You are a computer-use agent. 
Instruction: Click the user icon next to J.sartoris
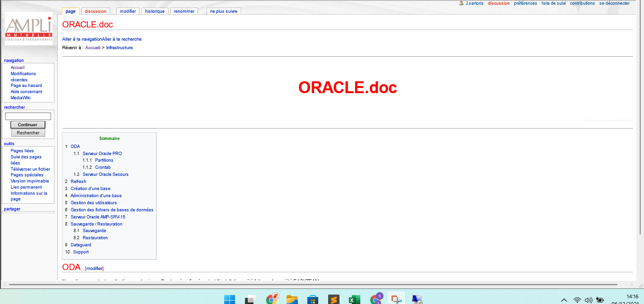pos(461,3)
